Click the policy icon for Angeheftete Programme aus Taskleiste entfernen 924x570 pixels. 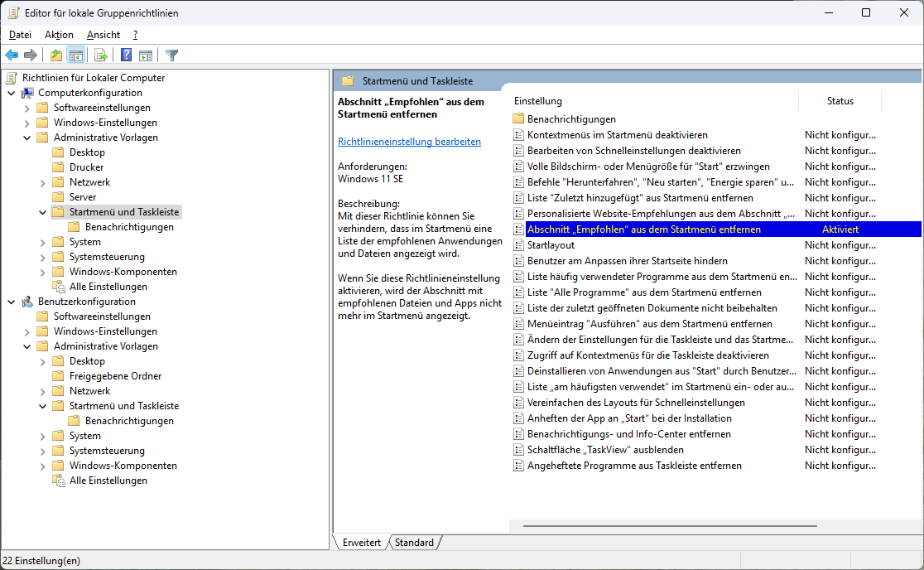518,466
